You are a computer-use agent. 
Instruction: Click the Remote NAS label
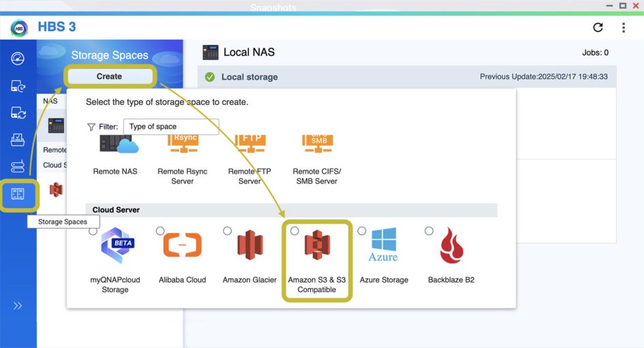coord(115,172)
